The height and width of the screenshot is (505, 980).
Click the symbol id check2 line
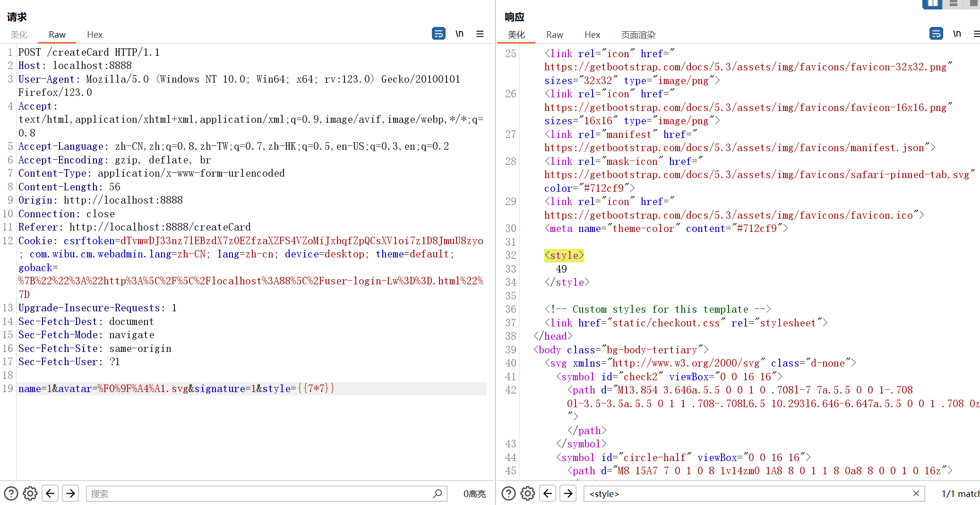pyautogui.click(x=669, y=377)
